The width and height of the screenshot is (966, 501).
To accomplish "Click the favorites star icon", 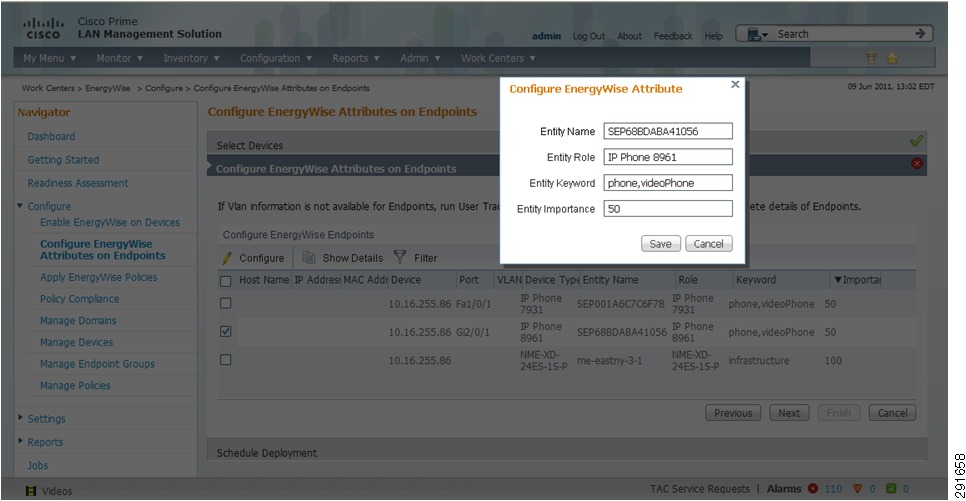I will coord(892,58).
